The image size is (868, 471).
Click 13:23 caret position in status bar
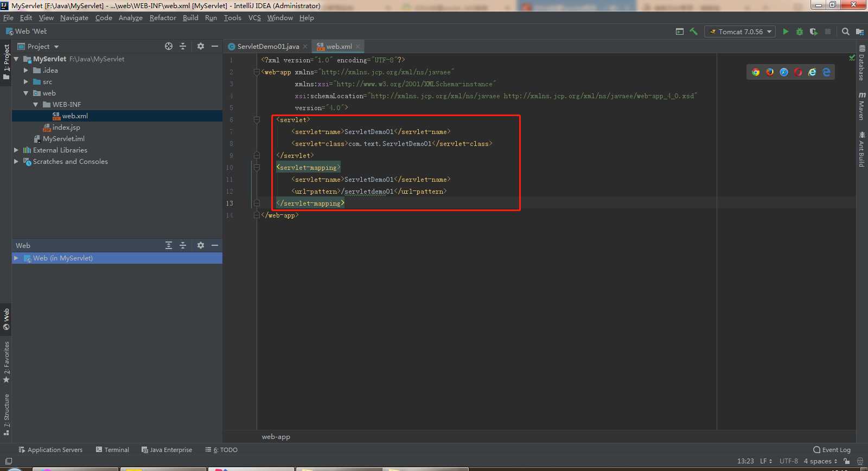(x=745, y=461)
